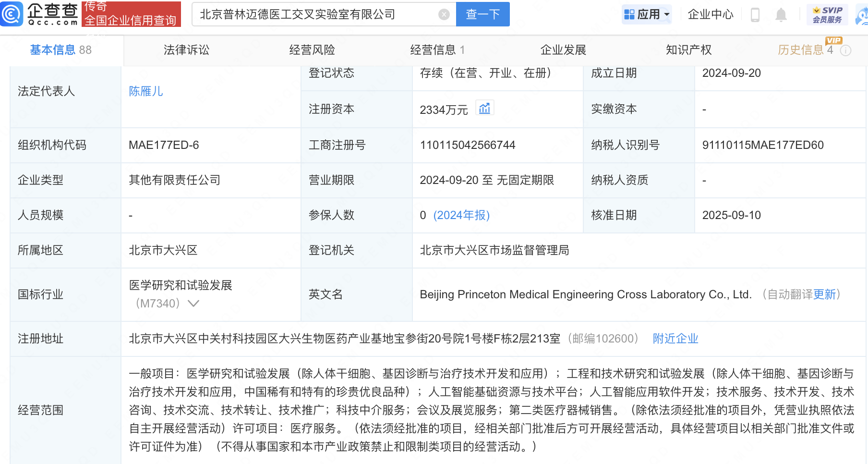Image resolution: width=868 pixels, height=464 pixels.
Task: Open the 知识产权 tab
Action: 688,50
